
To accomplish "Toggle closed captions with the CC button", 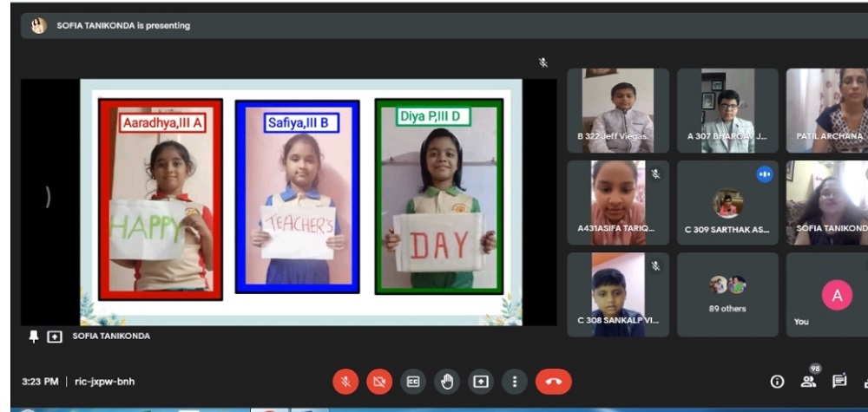I will coord(414,382).
